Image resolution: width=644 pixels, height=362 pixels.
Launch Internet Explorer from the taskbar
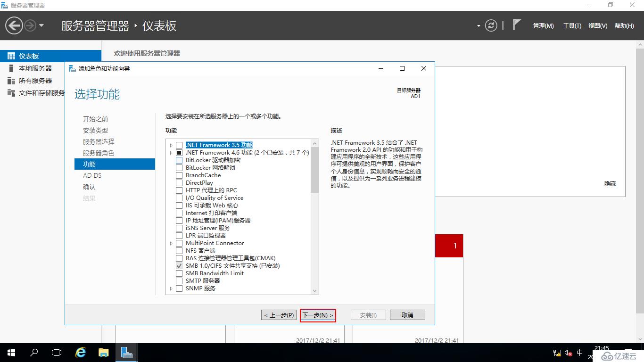click(81, 353)
